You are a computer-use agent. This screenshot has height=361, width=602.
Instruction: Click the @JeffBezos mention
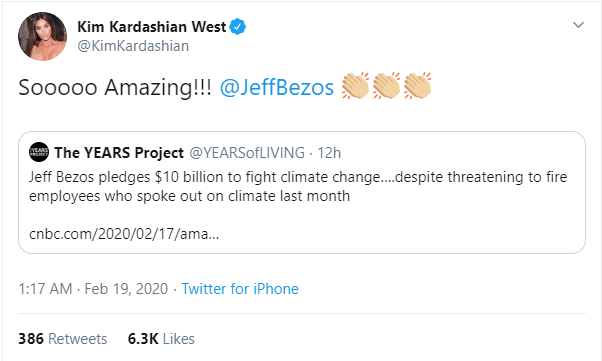click(x=277, y=87)
